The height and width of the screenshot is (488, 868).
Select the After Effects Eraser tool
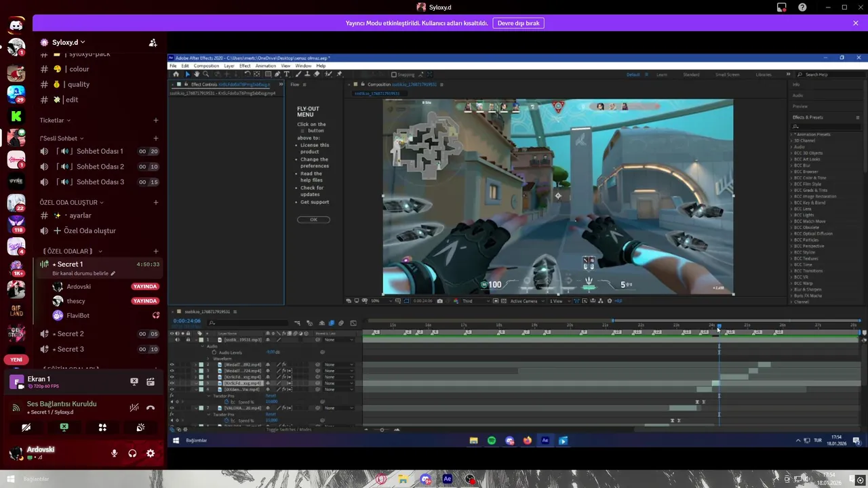click(x=316, y=74)
